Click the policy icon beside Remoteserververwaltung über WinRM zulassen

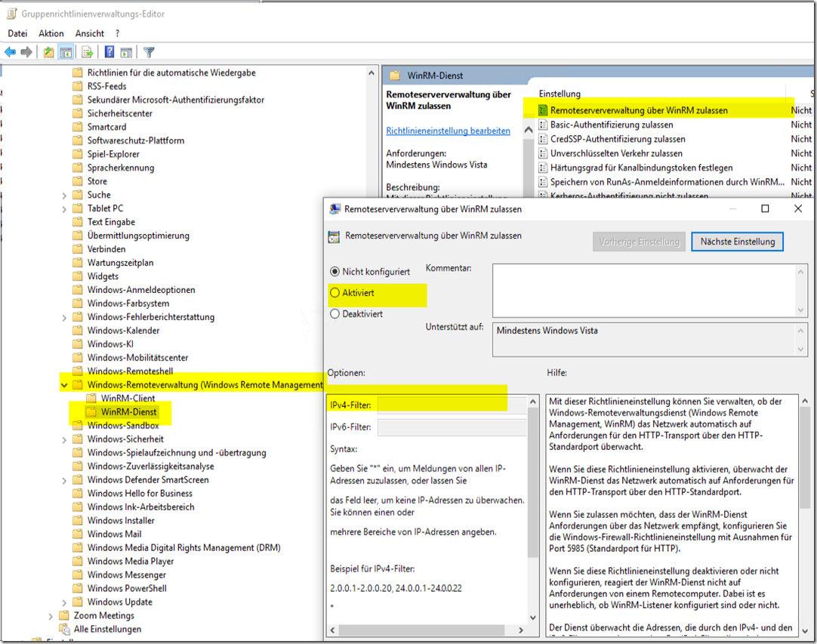pos(543,110)
